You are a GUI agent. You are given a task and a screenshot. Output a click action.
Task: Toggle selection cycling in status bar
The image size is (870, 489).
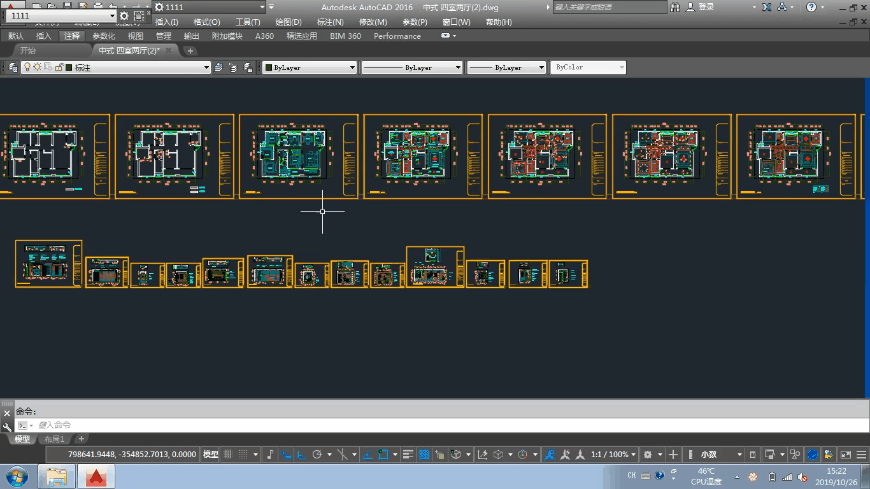point(439,455)
